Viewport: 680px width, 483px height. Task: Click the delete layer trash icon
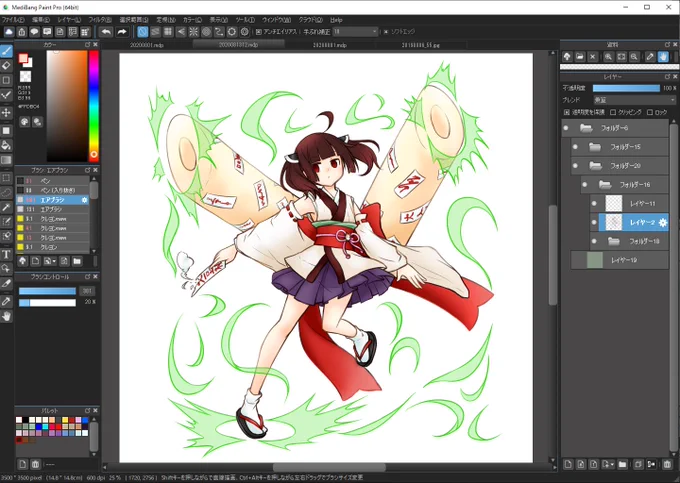click(x=667, y=464)
